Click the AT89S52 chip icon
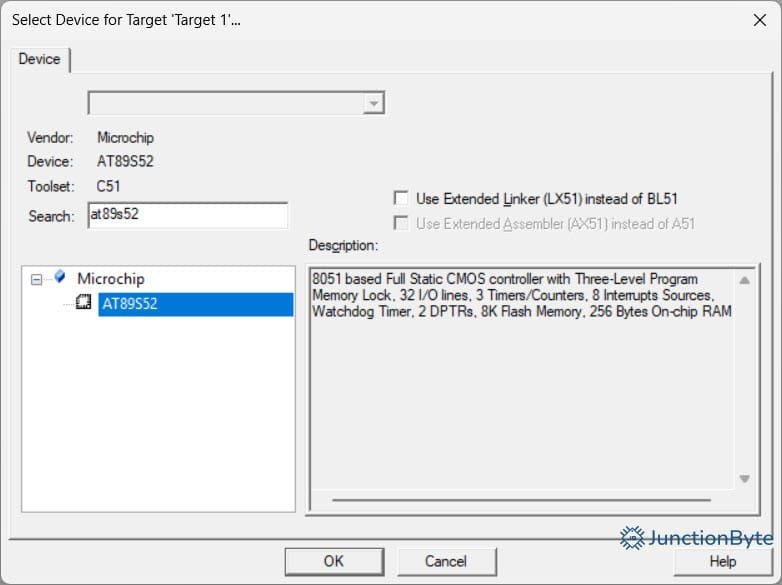The image size is (782, 585). tap(84, 303)
